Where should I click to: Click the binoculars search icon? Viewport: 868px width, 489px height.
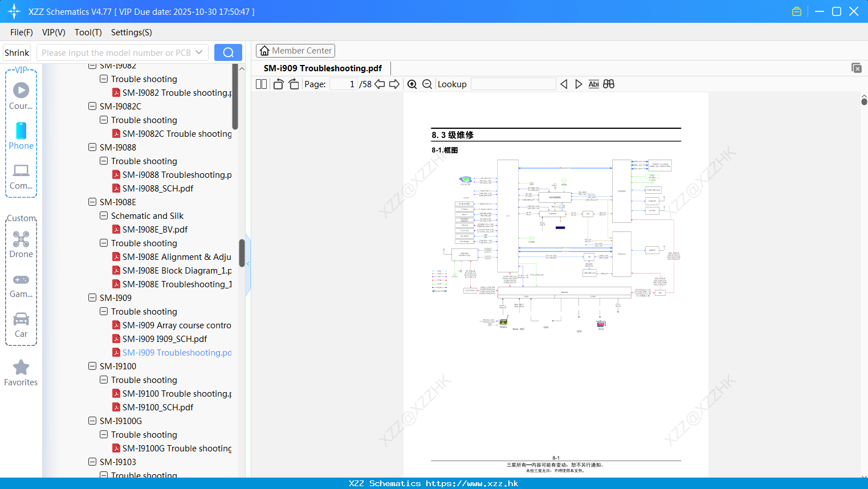point(609,84)
